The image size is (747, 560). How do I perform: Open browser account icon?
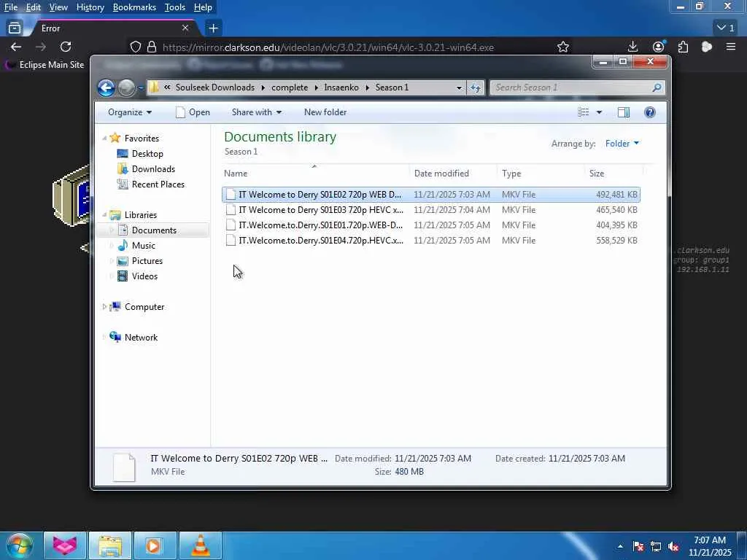click(x=659, y=47)
